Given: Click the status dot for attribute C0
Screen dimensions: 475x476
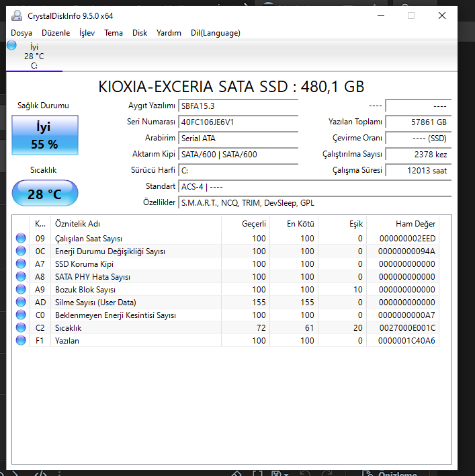Looking at the screenshot, I should coord(21,315).
